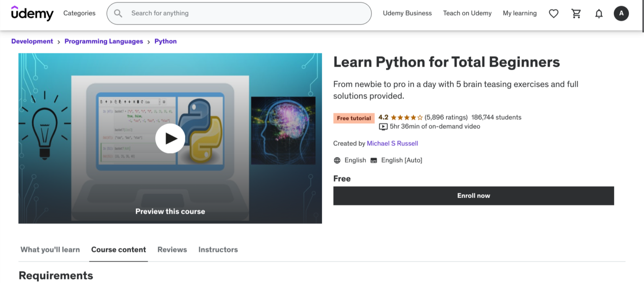Click the on-demand video play icon
644x283 pixels.
tap(383, 126)
